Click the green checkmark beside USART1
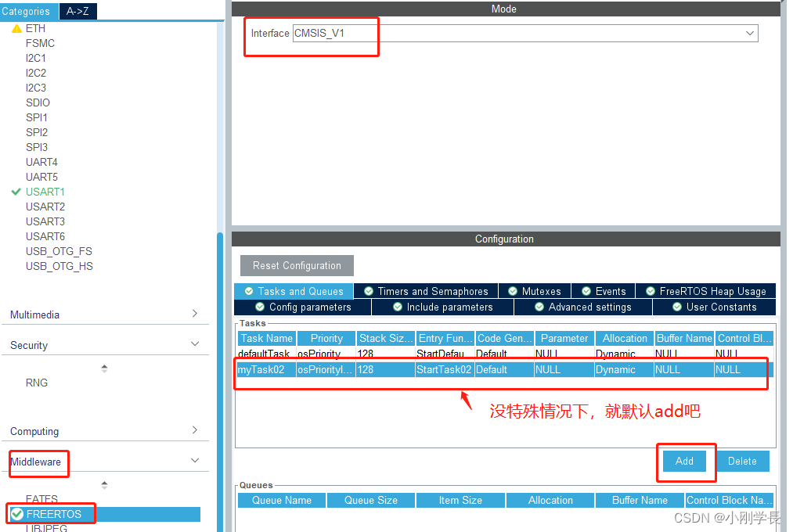The width and height of the screenshot is (793, 532). click(x=16, y=192)
